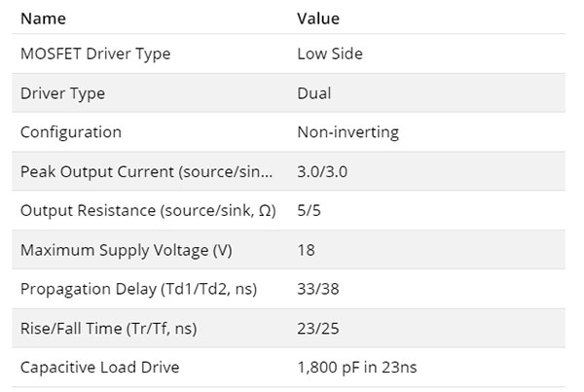Image resolution: width=584 pixels, height=392 pixels.
Task: Select the Driver Type row label
Action: 62,93
